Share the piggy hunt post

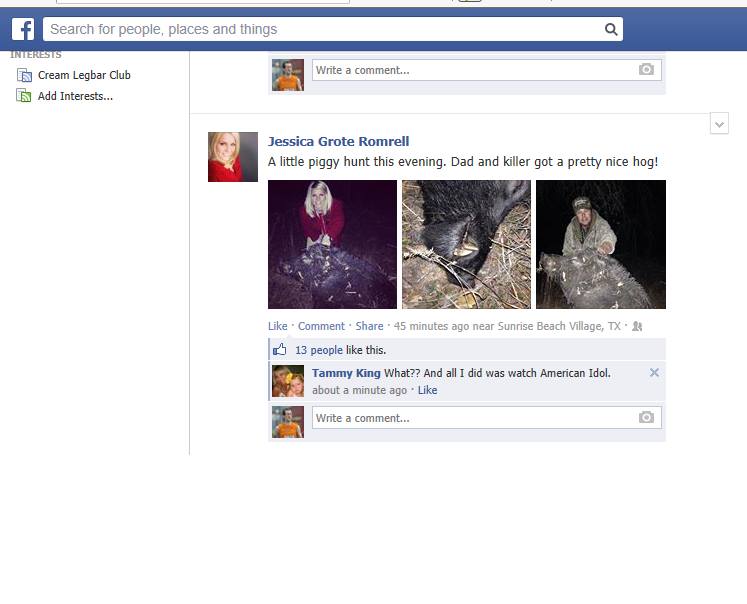tap(369, 326)
